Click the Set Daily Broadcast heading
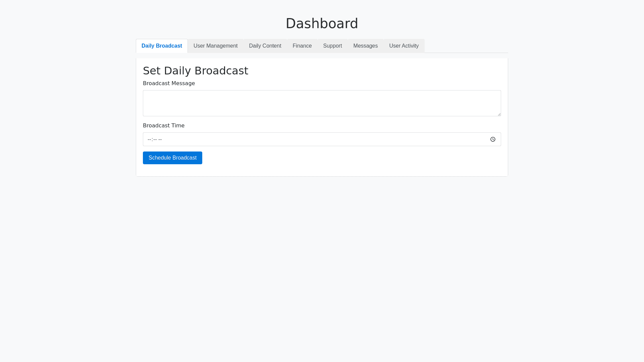The height and width of the screenshot is (362, 644). [x=195, y=71]
